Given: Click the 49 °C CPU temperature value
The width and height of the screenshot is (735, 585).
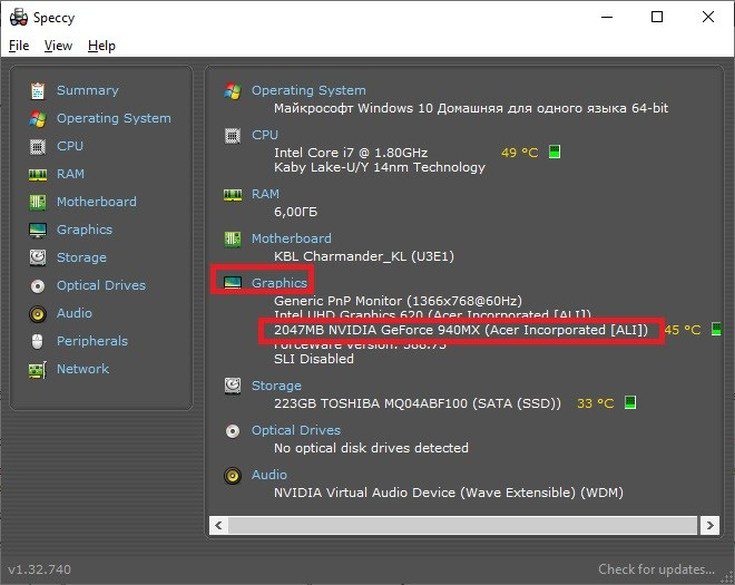Looking at the screenshot, I should [520, 153].
